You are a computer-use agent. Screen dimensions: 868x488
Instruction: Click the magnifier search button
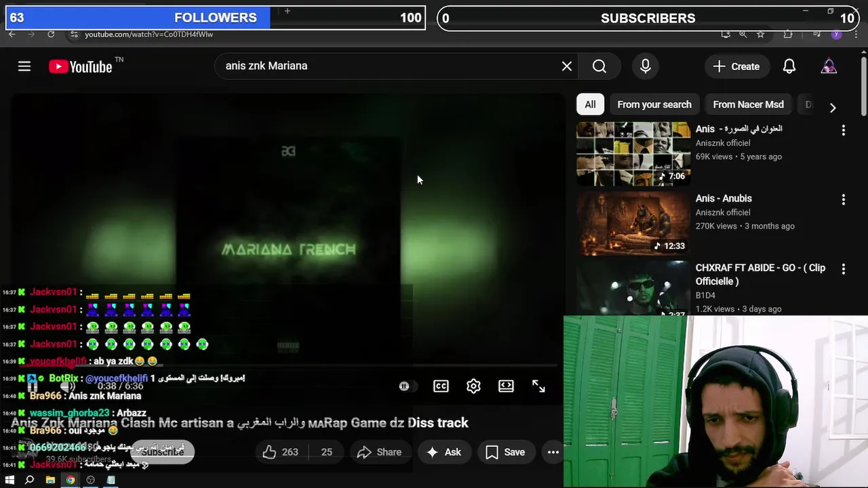(x=599, y=66)
